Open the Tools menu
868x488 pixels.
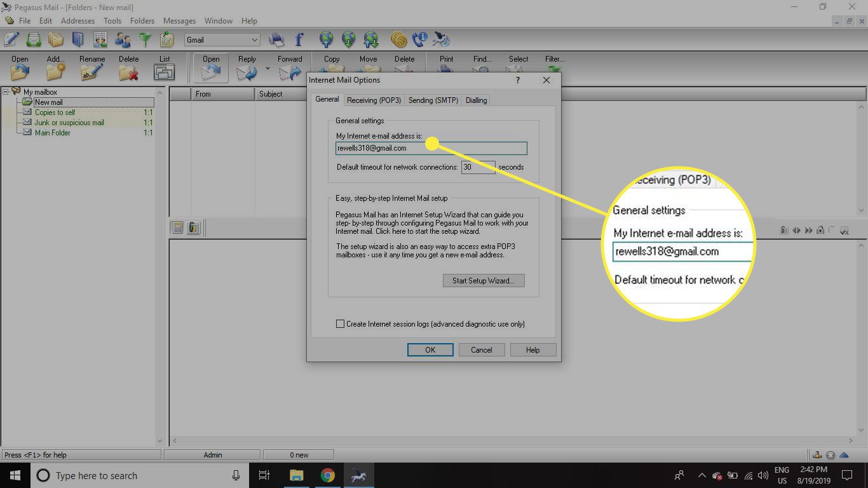click(x=112, y=21)
